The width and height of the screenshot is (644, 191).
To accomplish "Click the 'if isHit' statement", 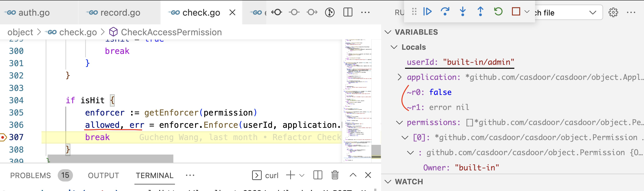I will [x=85, y=100].
